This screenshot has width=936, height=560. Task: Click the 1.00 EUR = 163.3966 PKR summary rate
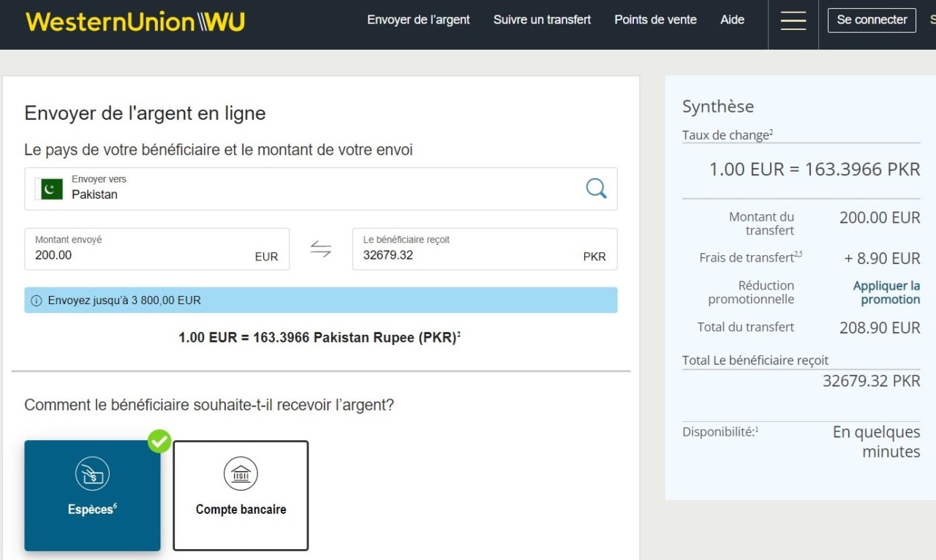[815, 170]
